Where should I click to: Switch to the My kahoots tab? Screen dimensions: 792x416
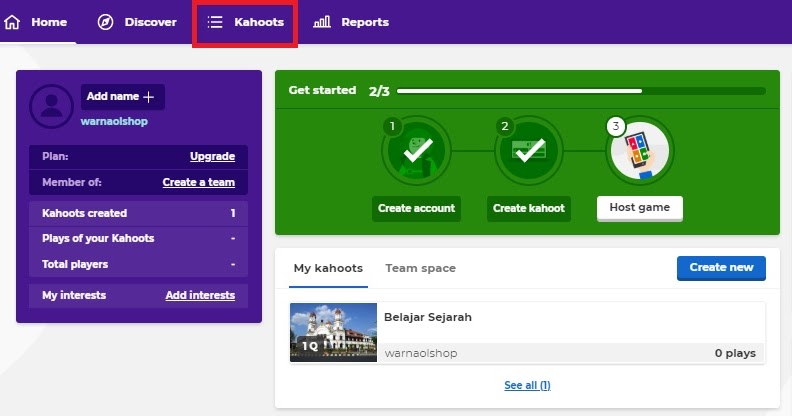(328, 268)
